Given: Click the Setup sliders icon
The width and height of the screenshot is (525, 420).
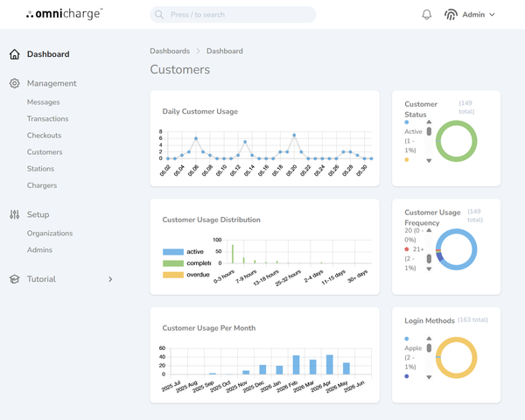Looking at the screenshot, I should click(x=14, y=214).
